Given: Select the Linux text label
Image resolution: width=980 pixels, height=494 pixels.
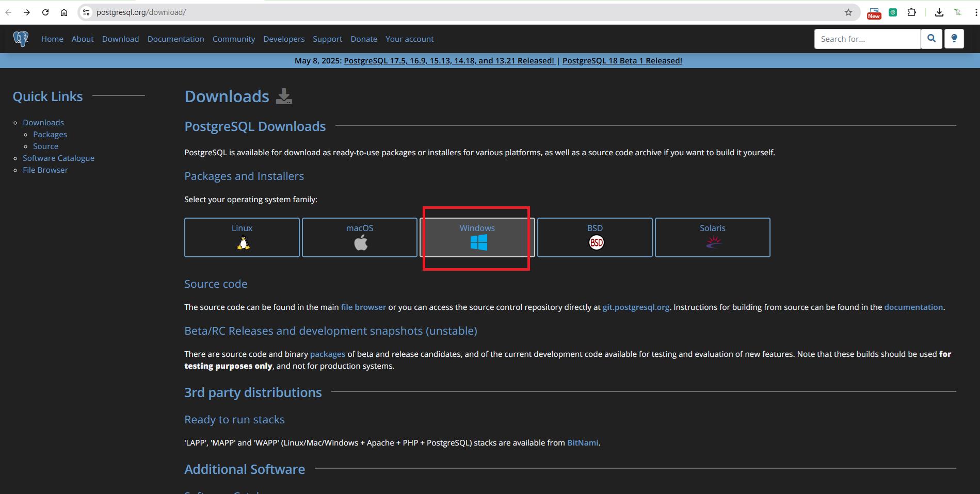Looking at the screenshot, I should [242, 228].
